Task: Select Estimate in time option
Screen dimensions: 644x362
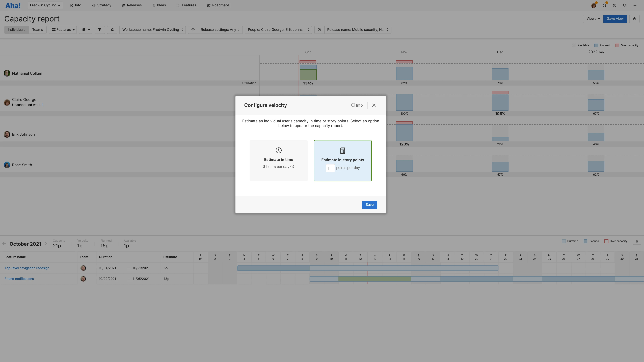Action: click(x=279, y=161)
